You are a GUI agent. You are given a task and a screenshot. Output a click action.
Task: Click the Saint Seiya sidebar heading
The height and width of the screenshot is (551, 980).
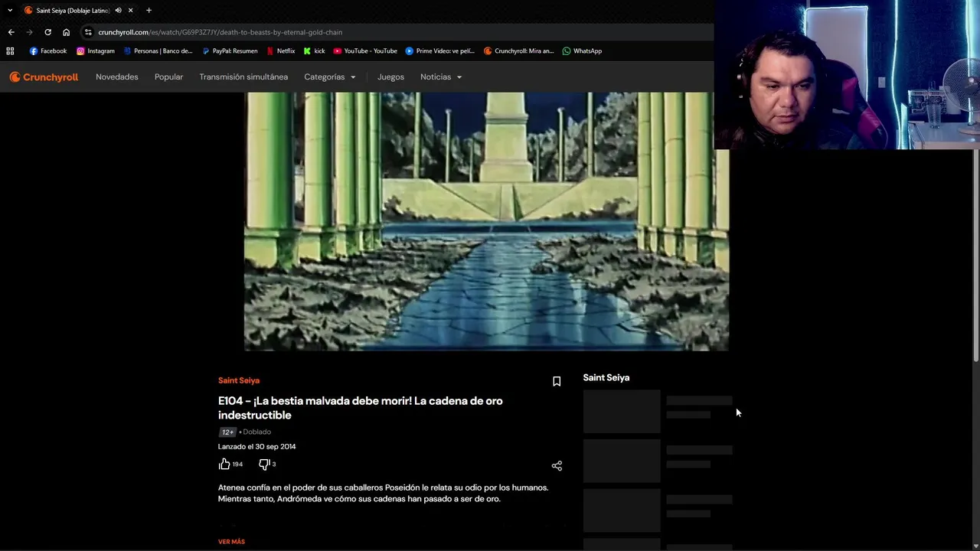tap(606, 377)
